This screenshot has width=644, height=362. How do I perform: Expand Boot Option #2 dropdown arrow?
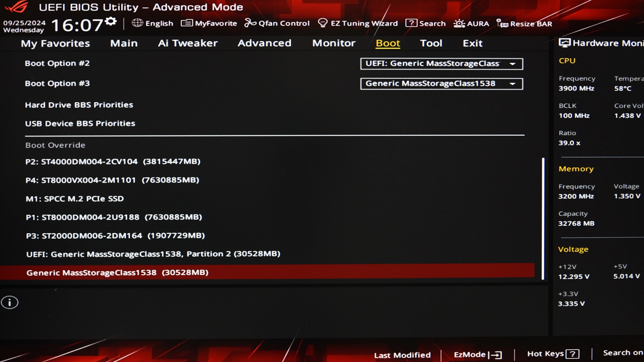tap(513, 64)
